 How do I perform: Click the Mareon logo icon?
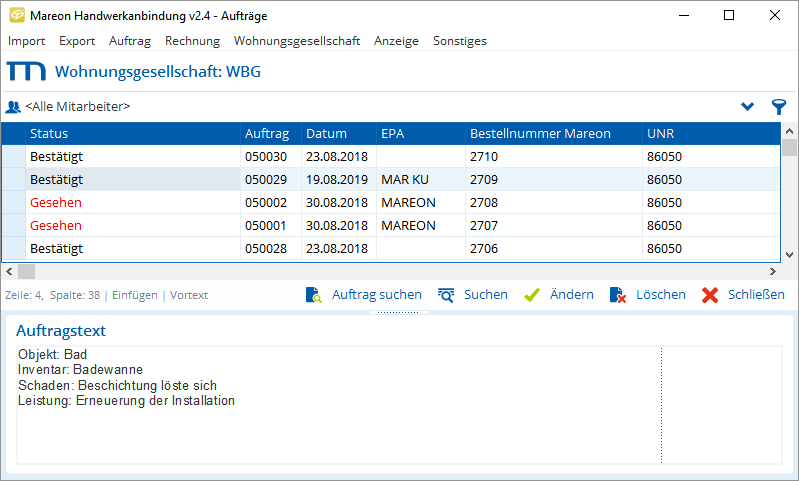pyautogui.click(x=25, y=72)
